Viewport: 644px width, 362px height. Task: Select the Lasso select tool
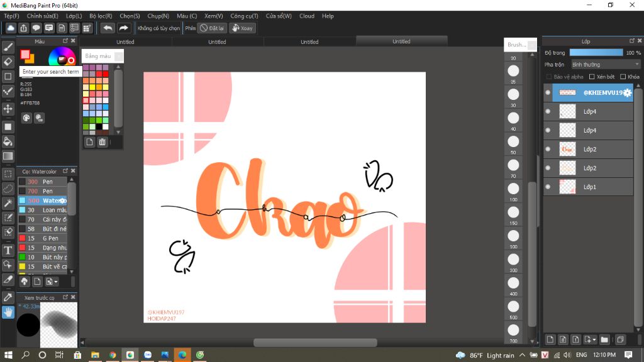click(x=8, y=189)
